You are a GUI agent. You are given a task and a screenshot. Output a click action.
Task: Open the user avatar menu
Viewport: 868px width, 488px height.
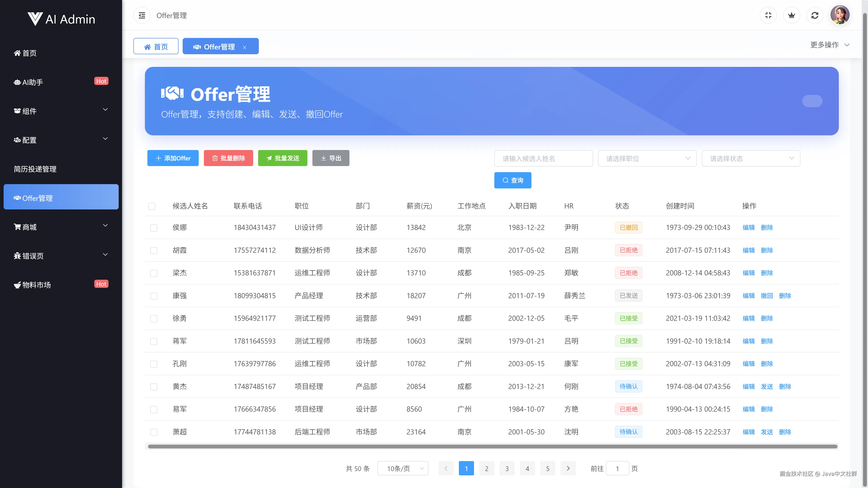tap(840, 15)
